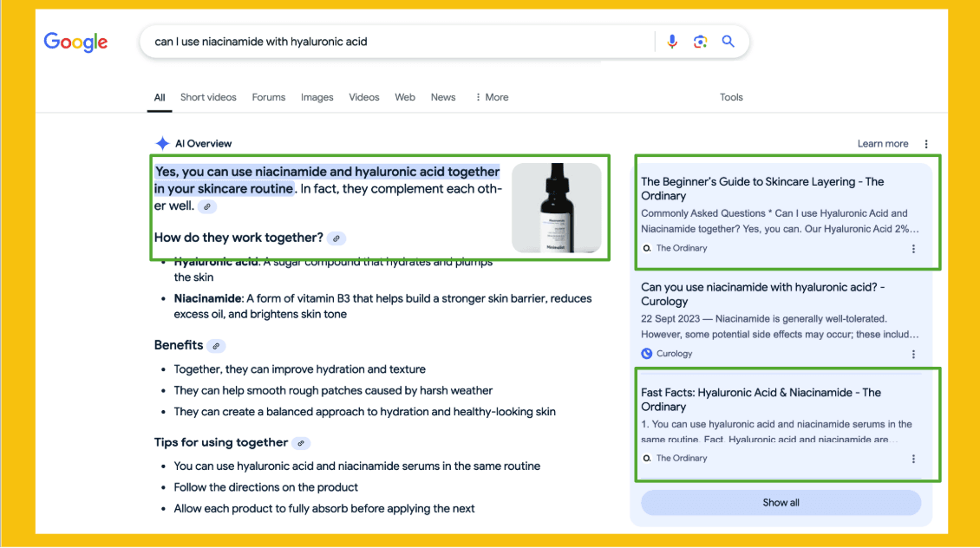Switch to the Short videos tab
This screenshot has width=980, height=548.
click(208, 97)
